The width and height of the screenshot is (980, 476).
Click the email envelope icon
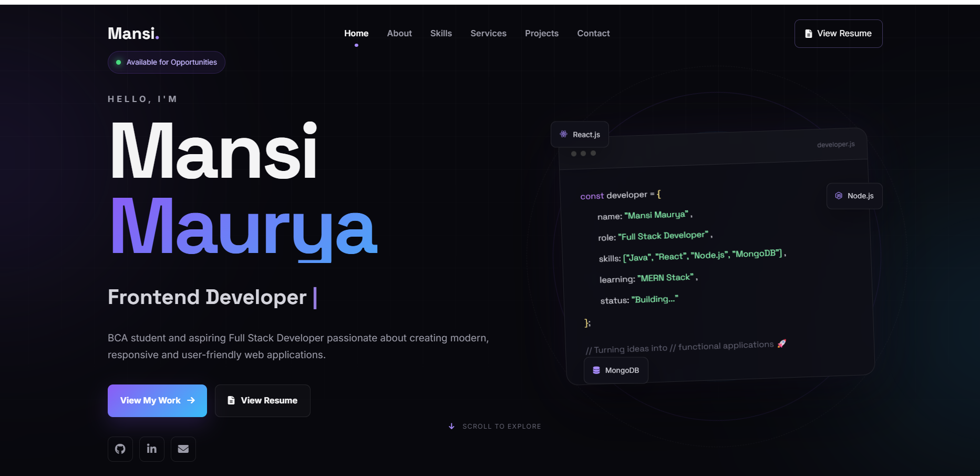click(183, 449)
